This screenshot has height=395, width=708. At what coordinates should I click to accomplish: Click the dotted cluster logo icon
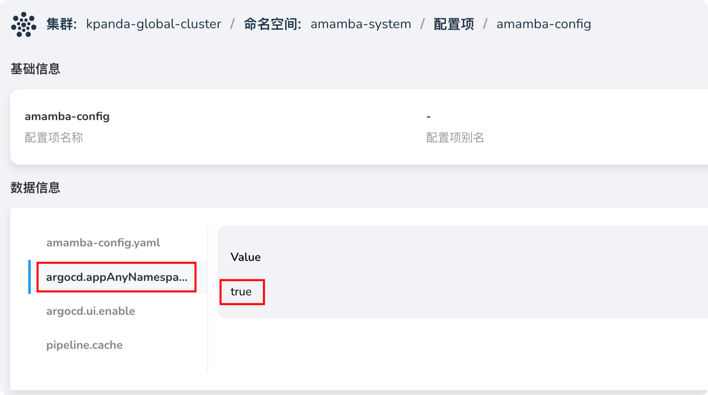(x=23, y=24)
